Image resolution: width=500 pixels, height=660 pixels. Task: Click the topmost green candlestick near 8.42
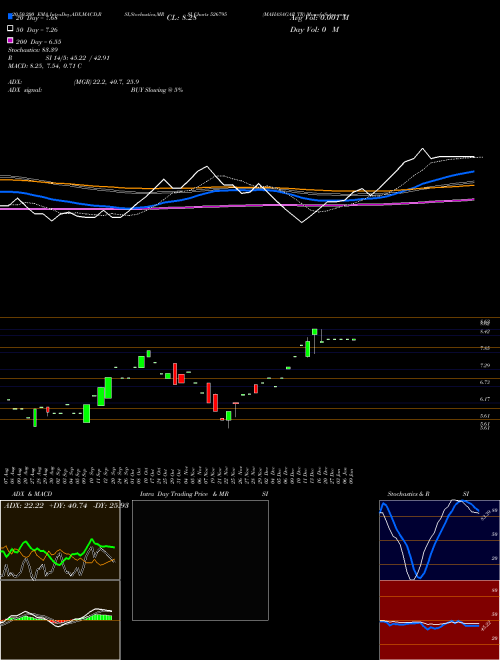click(314, 332)
